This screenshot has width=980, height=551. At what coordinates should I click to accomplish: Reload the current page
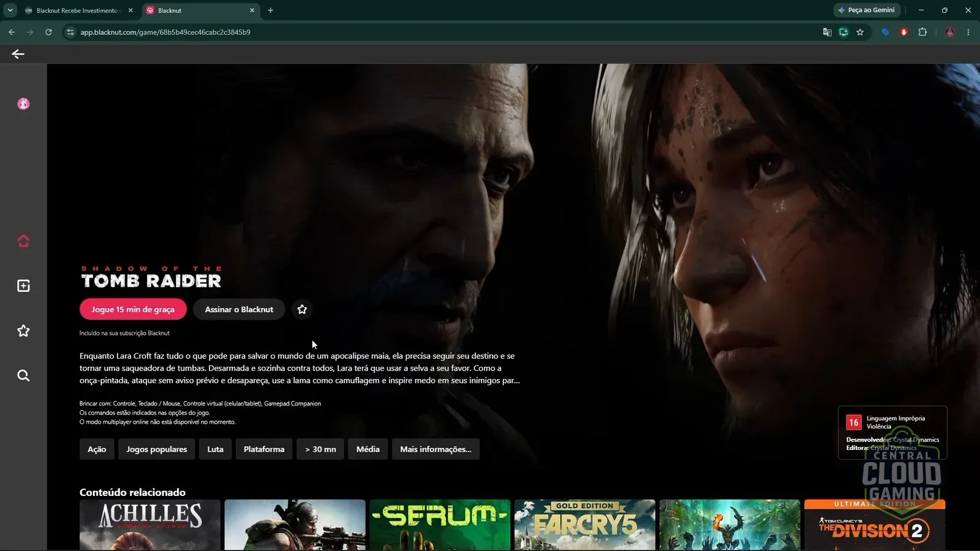tap(48, 32)
